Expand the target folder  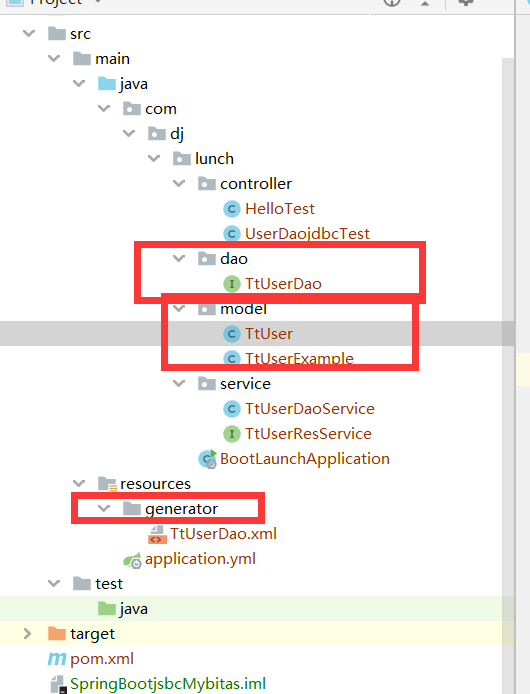(x=27, y=634)
